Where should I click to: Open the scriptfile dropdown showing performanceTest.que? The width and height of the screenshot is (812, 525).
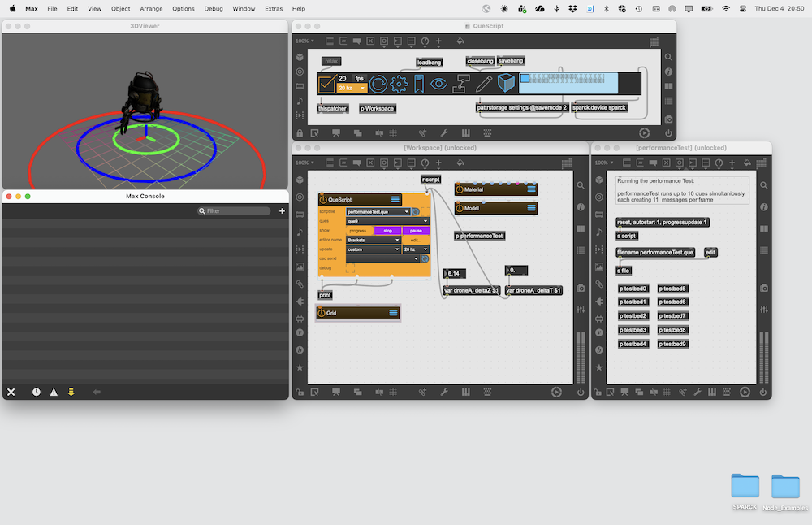(378, 211)
